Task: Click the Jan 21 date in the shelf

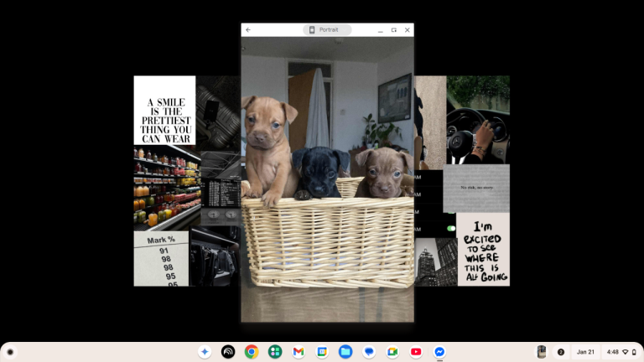Action: click(x=584, y=352)
